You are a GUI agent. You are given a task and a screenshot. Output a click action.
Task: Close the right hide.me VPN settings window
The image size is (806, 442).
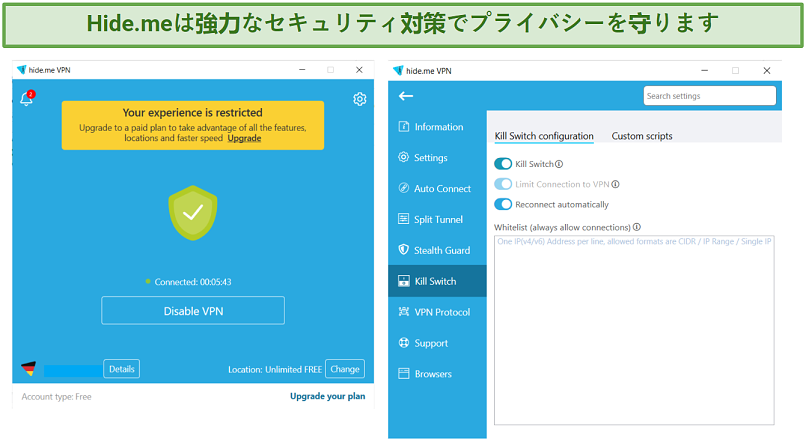click(766, 70)
